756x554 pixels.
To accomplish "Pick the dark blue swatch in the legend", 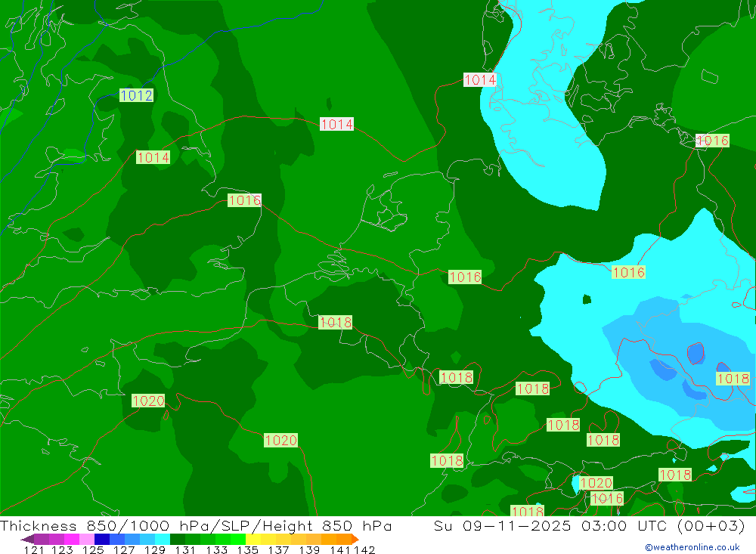I will pyautogui.click(x=102, y=539).
